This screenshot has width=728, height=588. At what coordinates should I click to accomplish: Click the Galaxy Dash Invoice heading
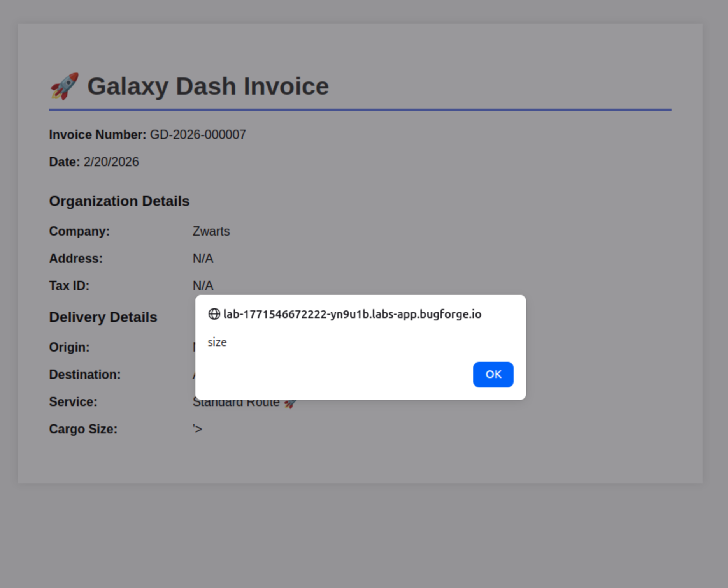coord(208,86)
